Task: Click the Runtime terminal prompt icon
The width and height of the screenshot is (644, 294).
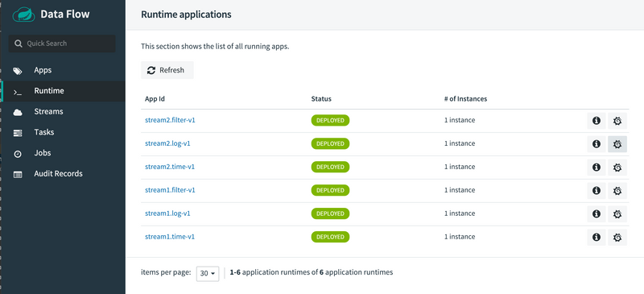Action: click(x=18, y=92)
